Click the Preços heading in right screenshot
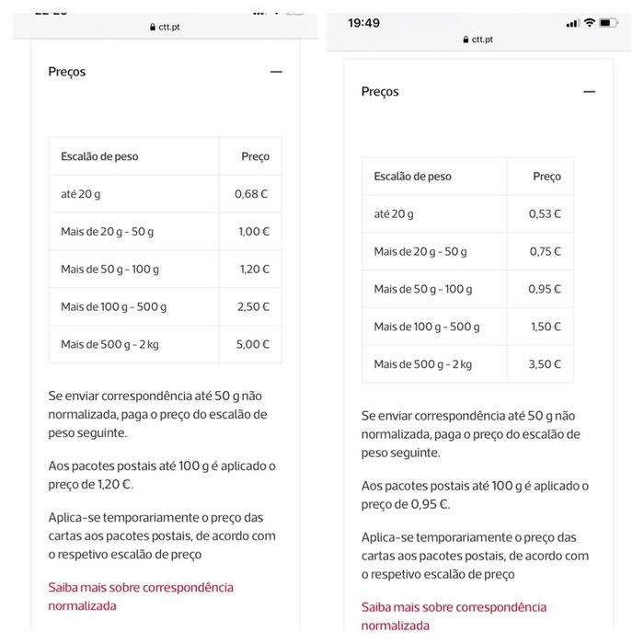Screen dimensions: 644x644 [380, 92]
